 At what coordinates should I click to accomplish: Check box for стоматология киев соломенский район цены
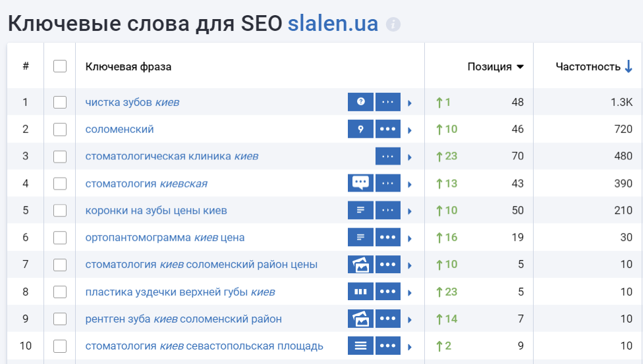[x=60, y=265]
